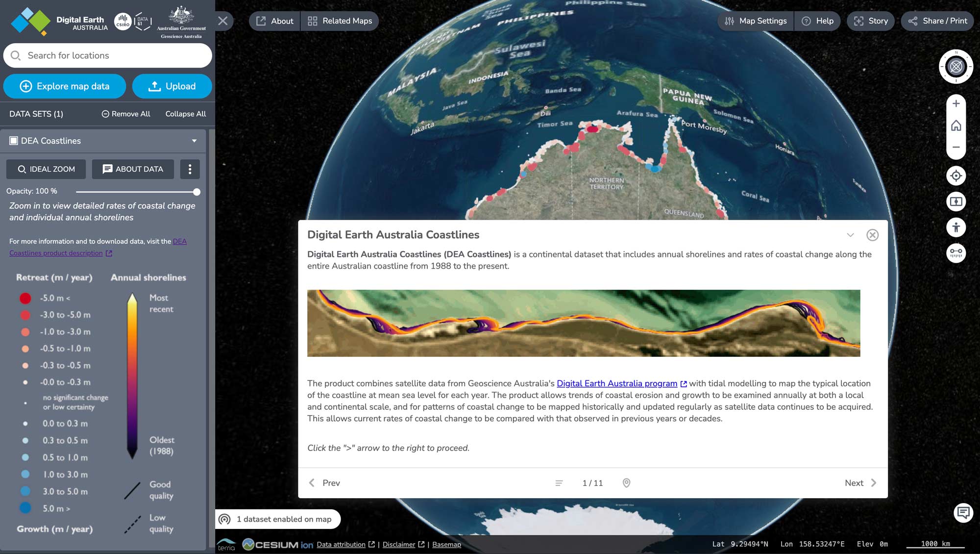980x554 pixels.
Task: Open DEA Coastlines three-dot options menu
Action: point(190,169)
